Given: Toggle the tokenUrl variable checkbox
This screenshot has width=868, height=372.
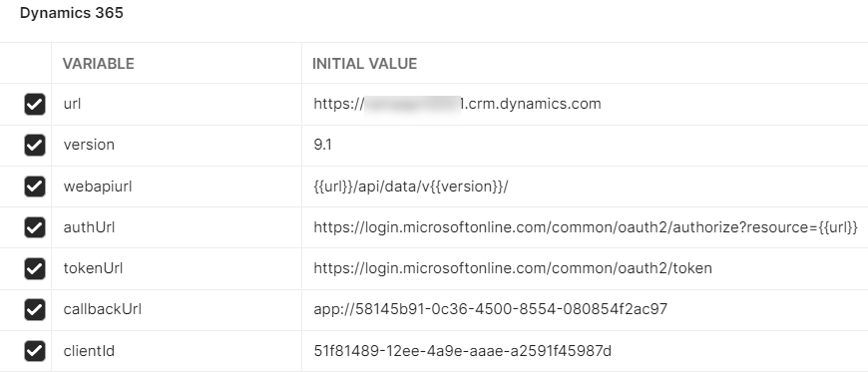Looking at the screenshot, I should coord(34,268).
